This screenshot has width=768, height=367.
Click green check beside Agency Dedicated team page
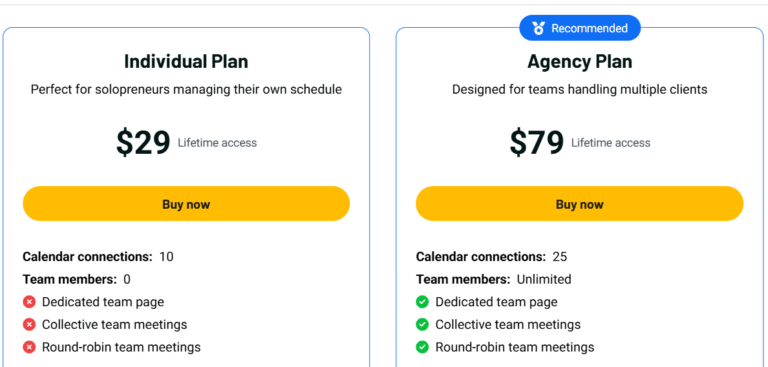pos(422,302)
